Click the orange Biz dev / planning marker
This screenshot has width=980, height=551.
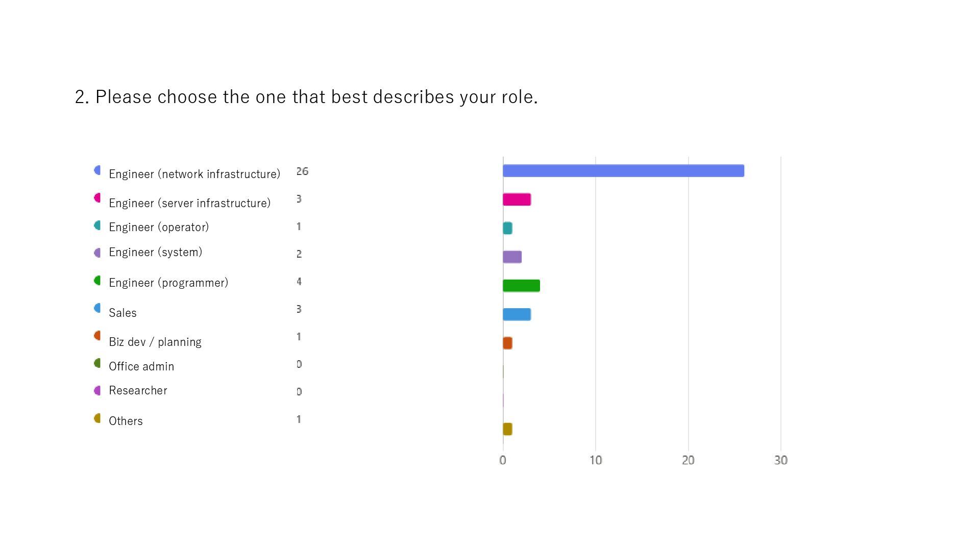coord(97,336)
